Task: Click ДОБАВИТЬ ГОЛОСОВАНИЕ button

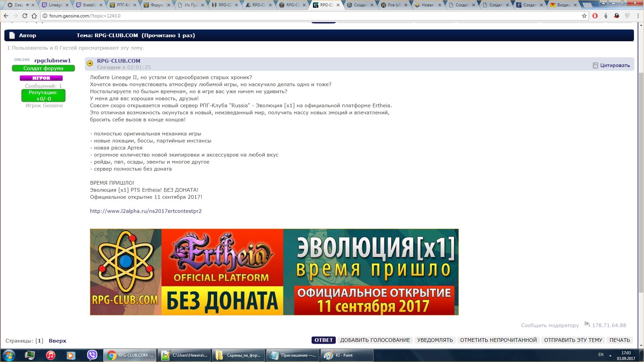Action: click(375, 340)
